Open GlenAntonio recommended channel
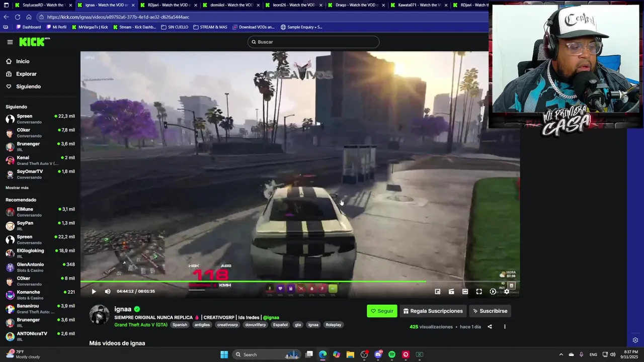Image resolution: width=644 pixels, height=362 pixels. pyautogui.click(x=40, y=267)
